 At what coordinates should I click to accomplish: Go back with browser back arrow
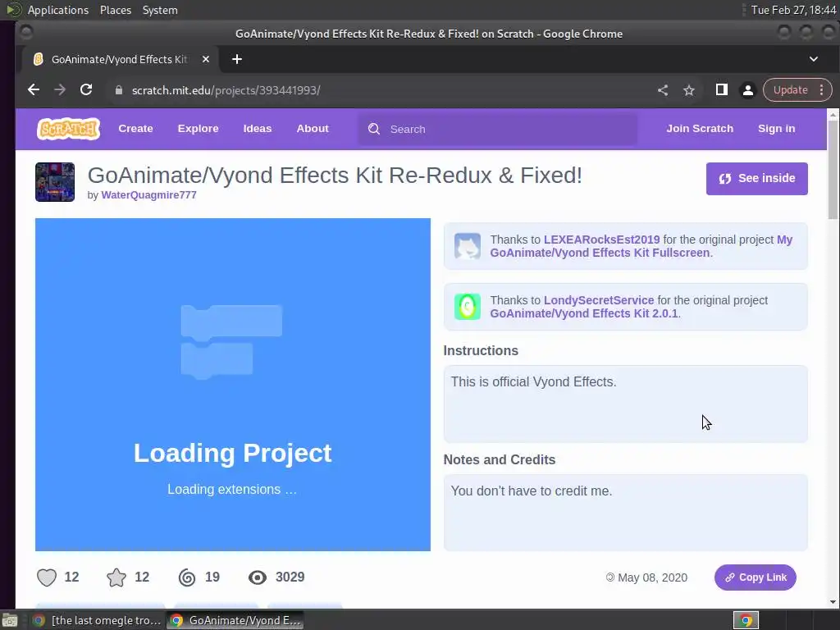pyautogui.click(x=34, y=90)
